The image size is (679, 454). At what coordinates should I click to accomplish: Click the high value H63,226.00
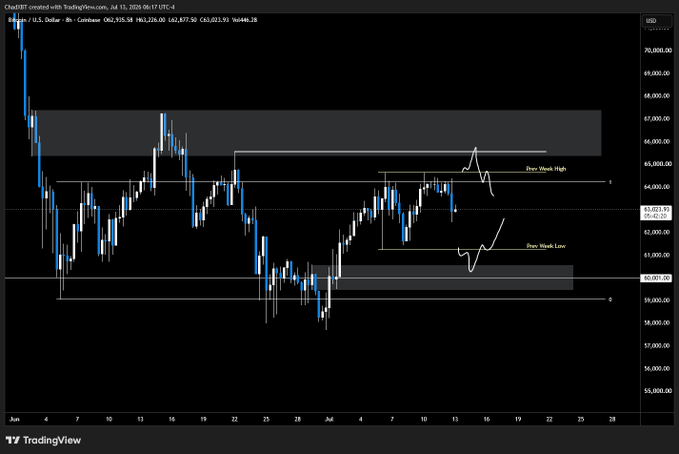point(151,20)
